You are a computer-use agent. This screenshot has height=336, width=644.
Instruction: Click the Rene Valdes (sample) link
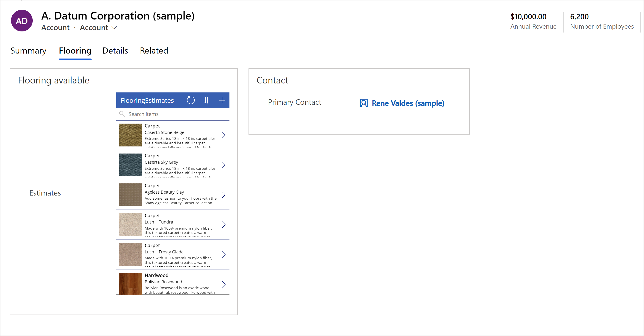coord(408,103)
